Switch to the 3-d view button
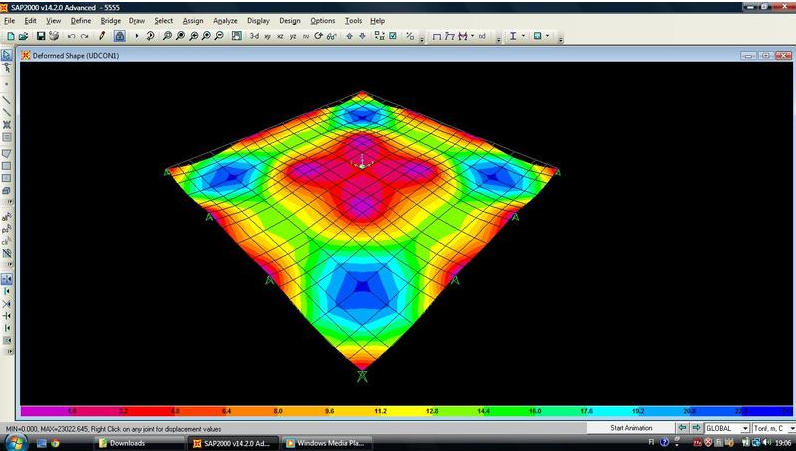Viewport: 796px width, 451px height. click(x=254, y=36)
